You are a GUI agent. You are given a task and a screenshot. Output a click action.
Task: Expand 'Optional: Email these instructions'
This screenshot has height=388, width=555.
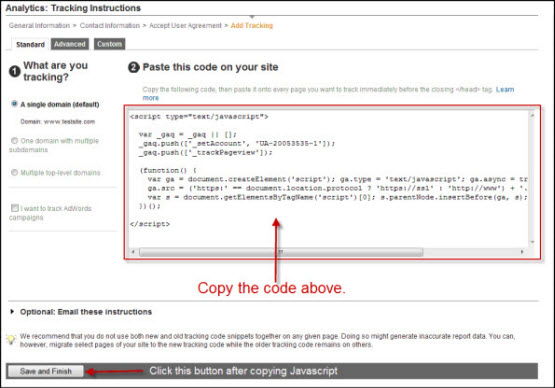[86, 312]
